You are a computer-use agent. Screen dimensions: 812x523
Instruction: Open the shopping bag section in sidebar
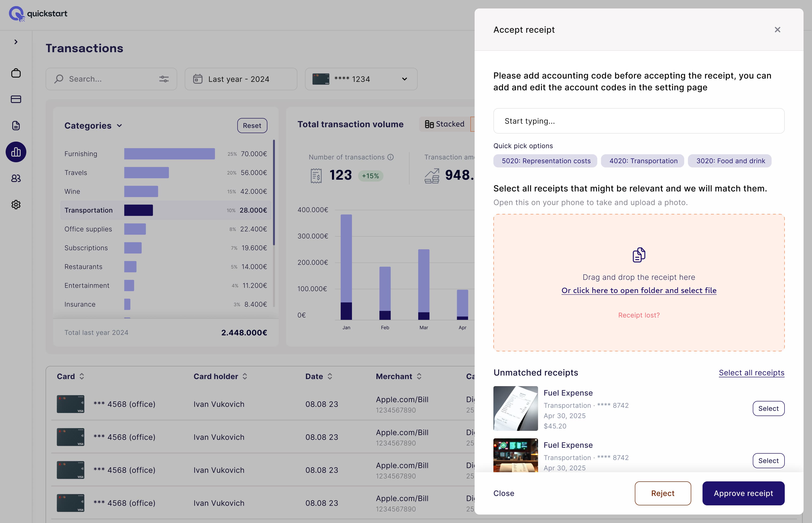click(16, 73)
